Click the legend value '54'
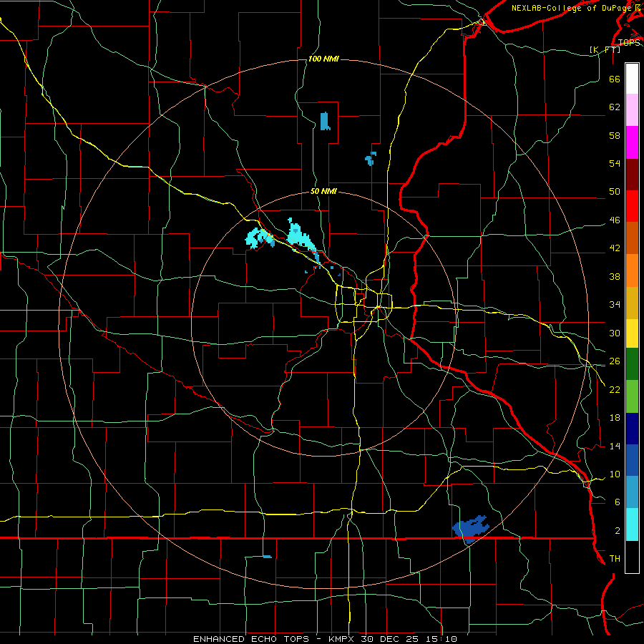Viewport: 644px width, 644px height. (x=615, y=163)
